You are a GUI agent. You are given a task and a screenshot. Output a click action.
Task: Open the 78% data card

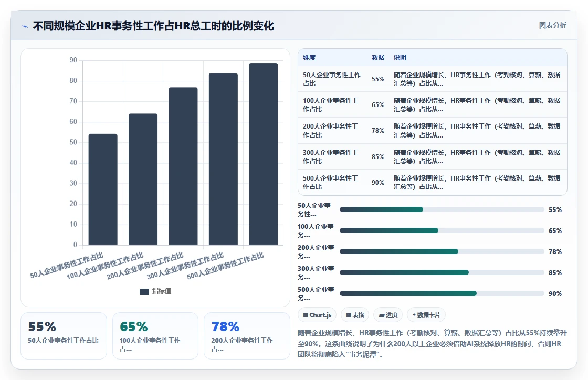tap(247, 336)
